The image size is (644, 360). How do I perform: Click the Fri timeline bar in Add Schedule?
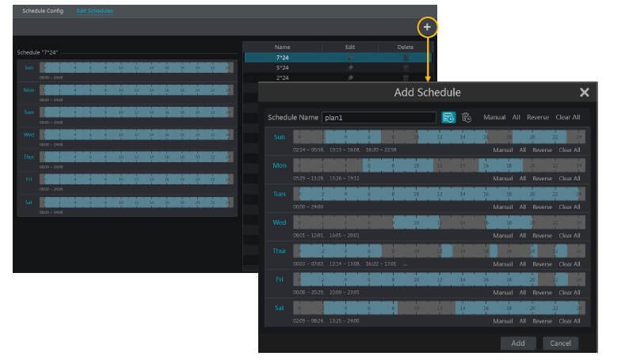[439, 279]
